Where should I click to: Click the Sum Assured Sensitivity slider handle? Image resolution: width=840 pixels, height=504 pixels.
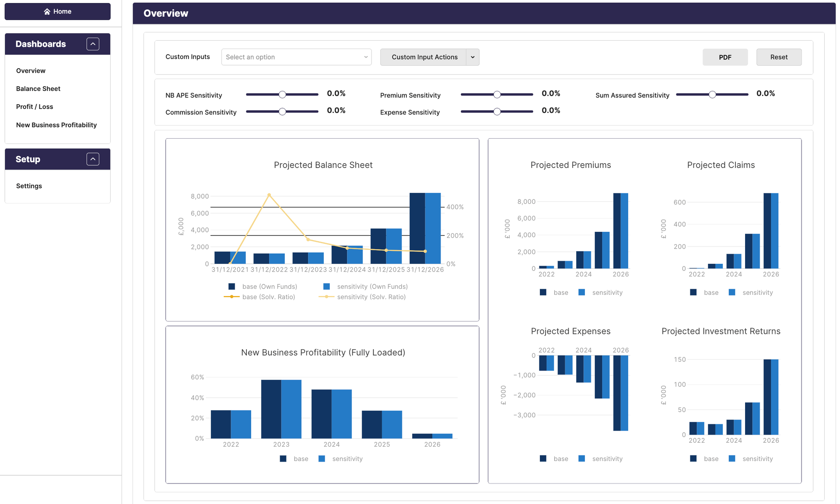pyautogui.click(x=712, y=94)
